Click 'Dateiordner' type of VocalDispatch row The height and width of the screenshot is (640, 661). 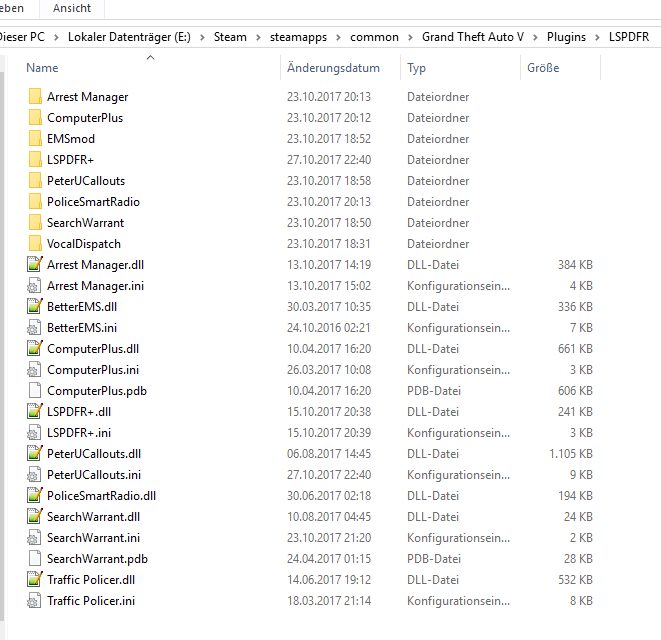coord(438,244)
